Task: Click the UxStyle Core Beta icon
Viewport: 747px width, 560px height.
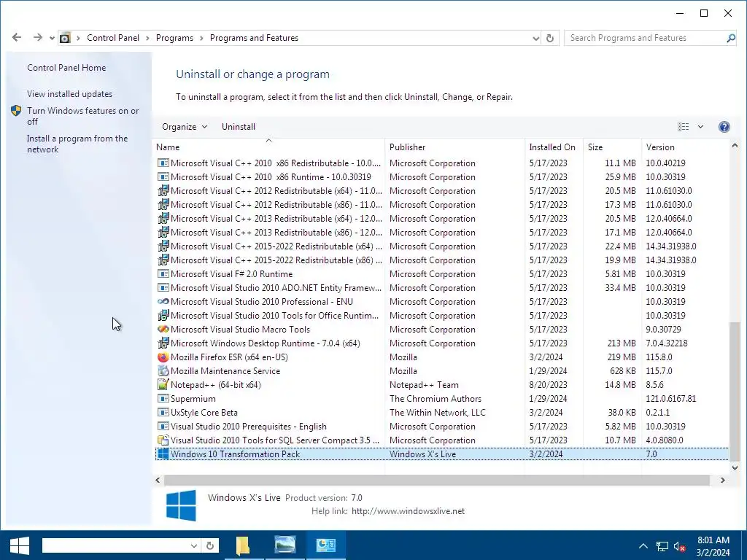Action: click(x=163, y=413)
